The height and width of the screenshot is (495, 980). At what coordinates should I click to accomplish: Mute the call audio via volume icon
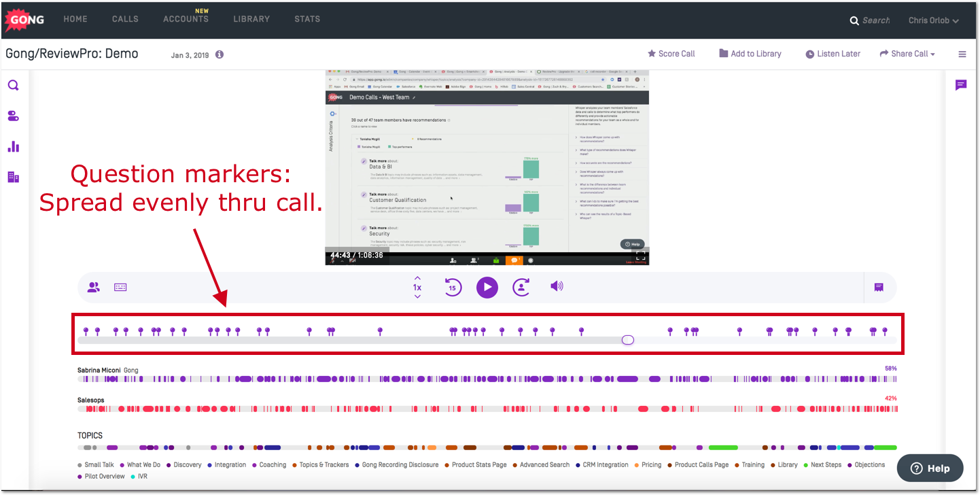(557, 286)
